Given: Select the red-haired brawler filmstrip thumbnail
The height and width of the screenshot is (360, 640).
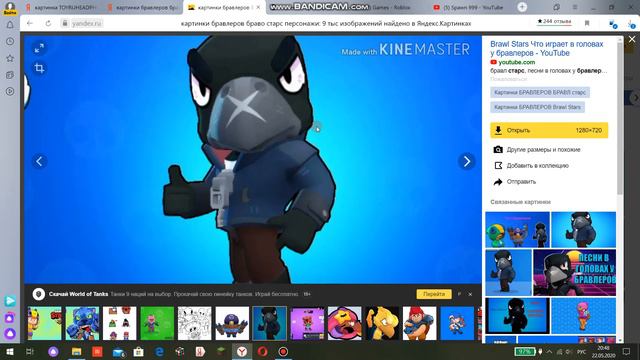Looking at the screenshot, I should pos(420,323).
